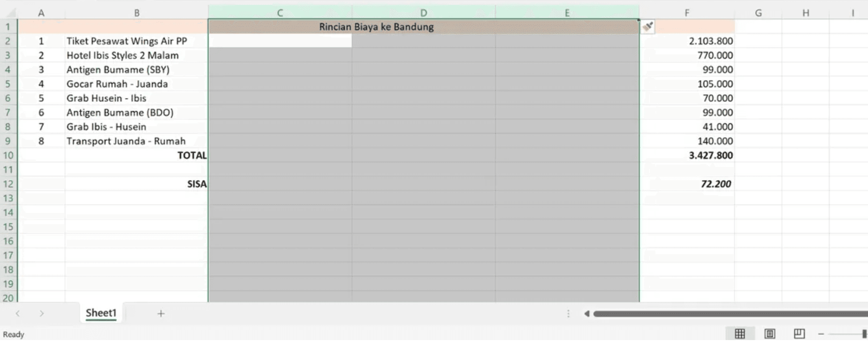
Task: Select column H header
Action: pyautogui.click(x=806, y=13)
